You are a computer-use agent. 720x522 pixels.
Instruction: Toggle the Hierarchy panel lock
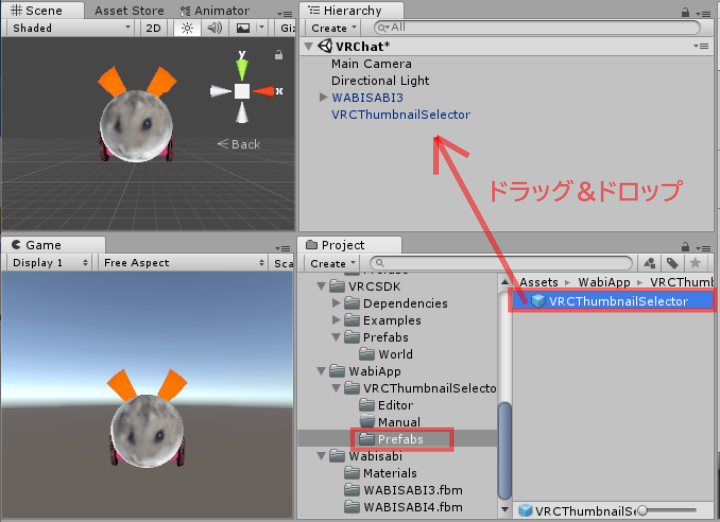686,12
